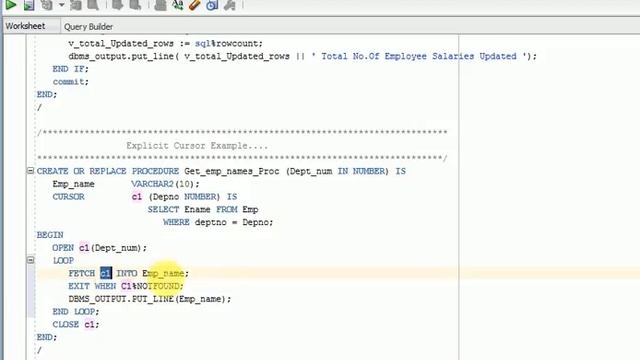Click Emp_name in the FETCH INTO line
Screen dimensions: 640x360
(x=163, y=273)
